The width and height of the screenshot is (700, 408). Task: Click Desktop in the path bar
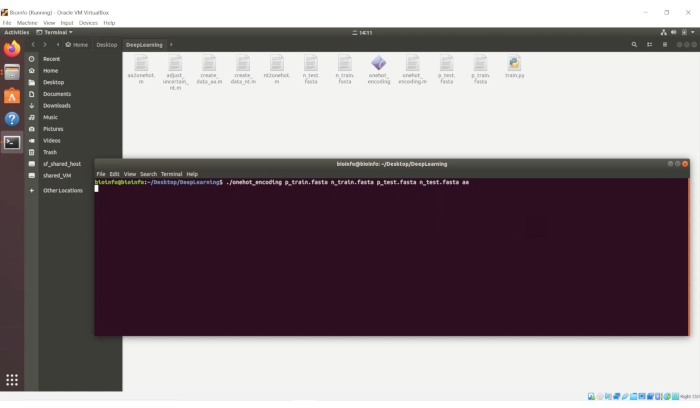click(x=107, y=45)
